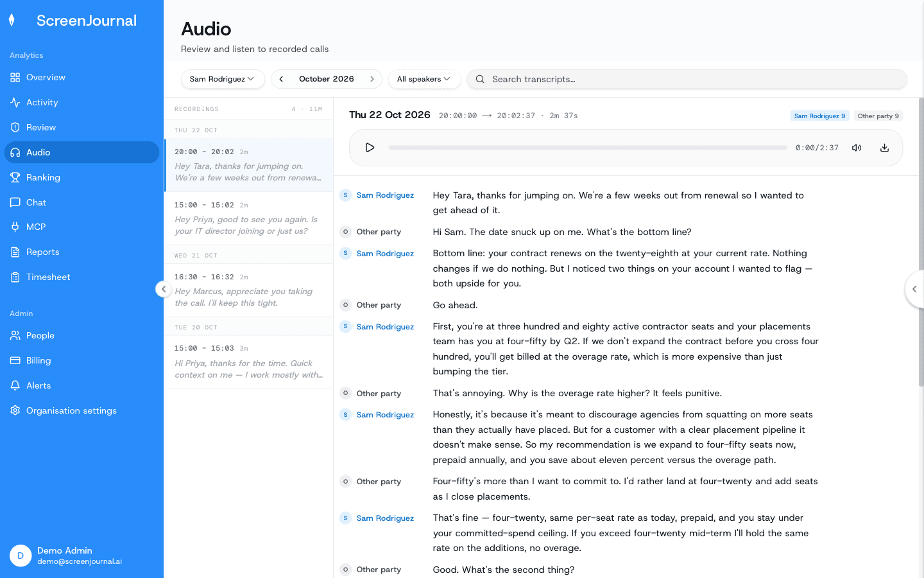Seek within the audio progress bar
Viewport: 924px width, 578px height.
coord(588,148)
